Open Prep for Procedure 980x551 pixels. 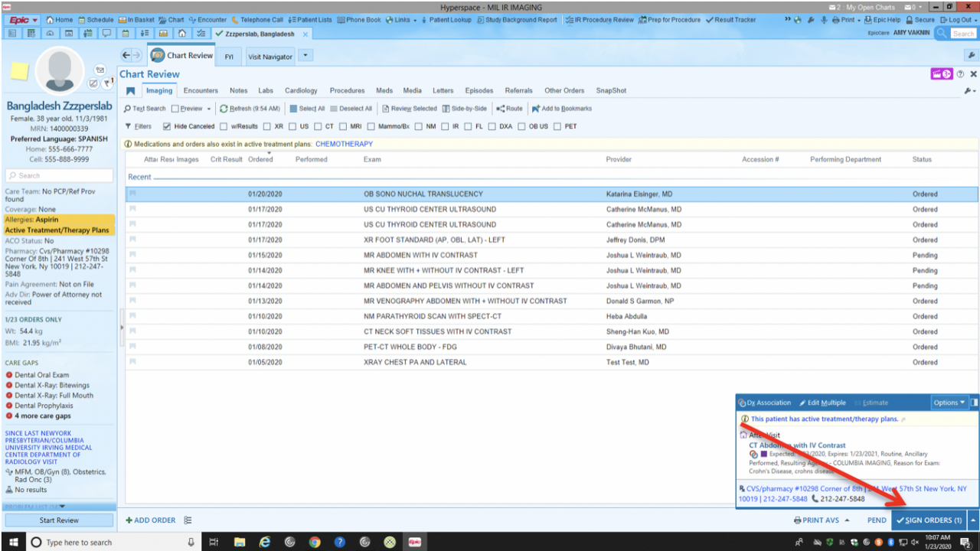point(670,20)
